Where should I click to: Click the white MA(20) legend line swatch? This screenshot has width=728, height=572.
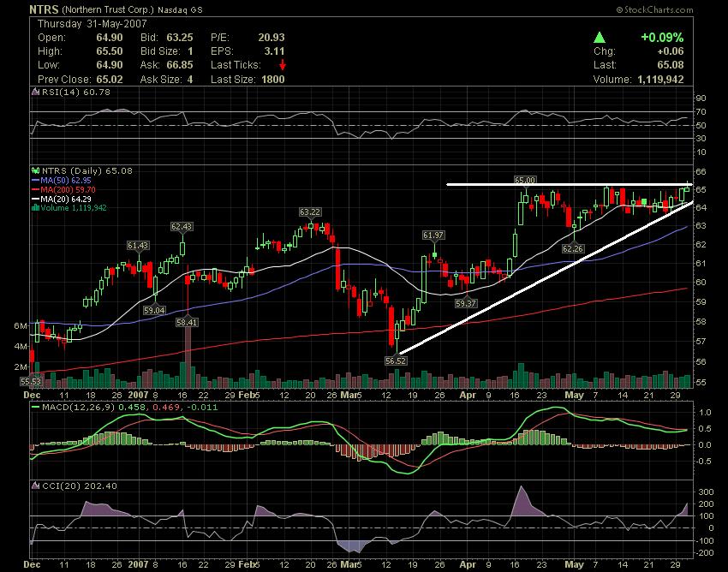(35, 199)
